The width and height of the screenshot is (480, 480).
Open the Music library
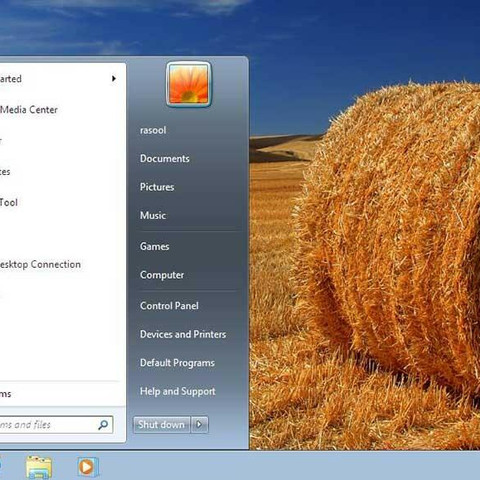coord(153,215)
